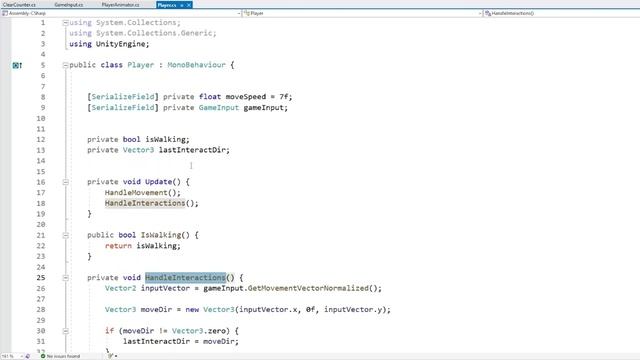640x360 pixels.
Task: Open the zoom level dropdown
Action: [21, 356]
